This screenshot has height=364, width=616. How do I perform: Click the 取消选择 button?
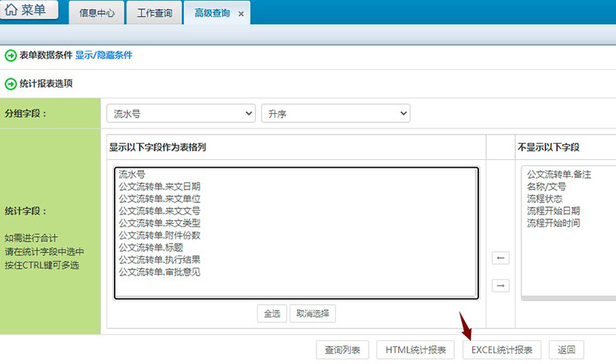pos(313,313)
